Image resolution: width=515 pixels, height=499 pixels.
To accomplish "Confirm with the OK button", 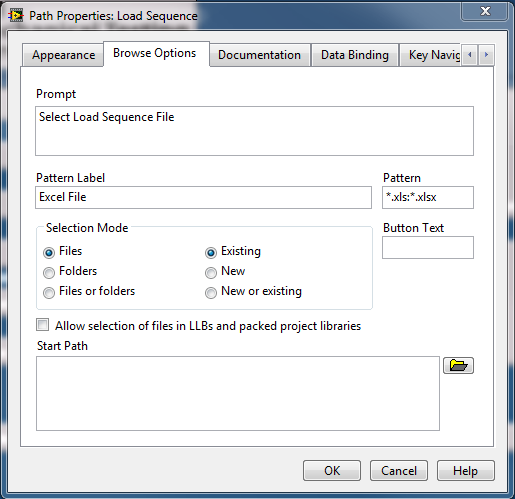I will [x=332, y=471].
